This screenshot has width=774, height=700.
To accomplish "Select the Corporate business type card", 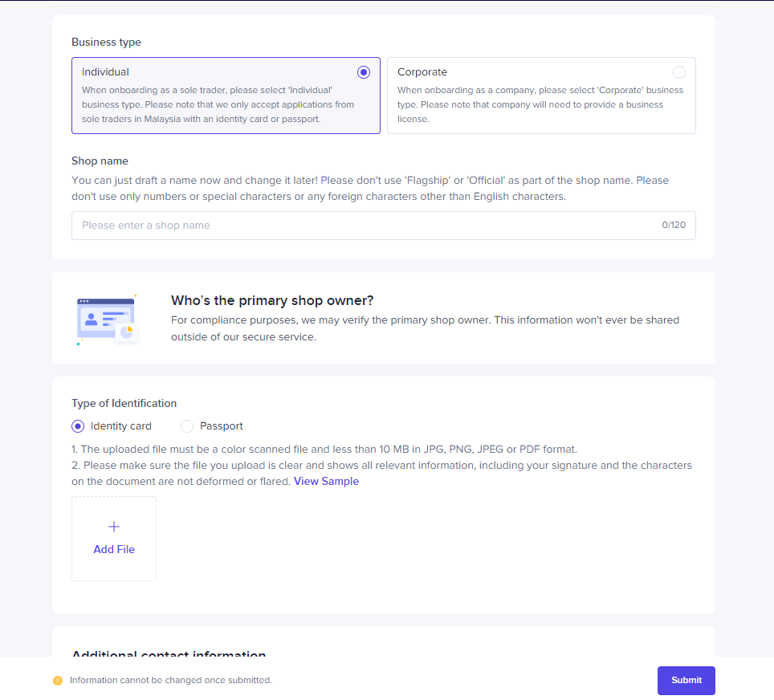I will tap(541, 96).
